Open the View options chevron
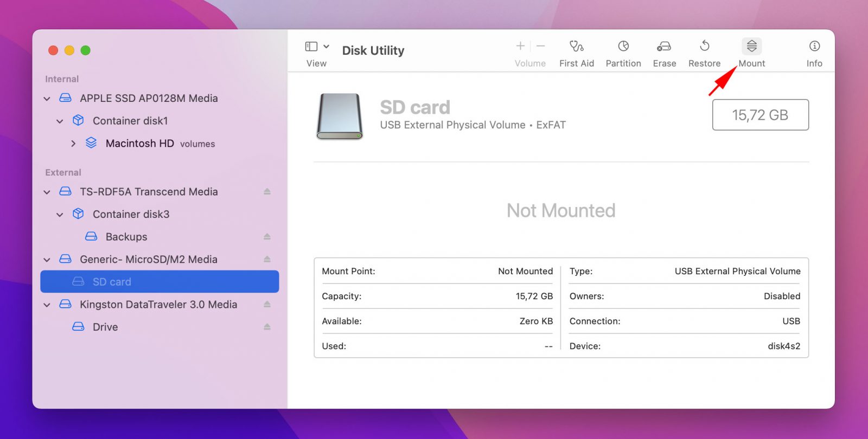This screenshot has width=868, height=439. point(326,47)
